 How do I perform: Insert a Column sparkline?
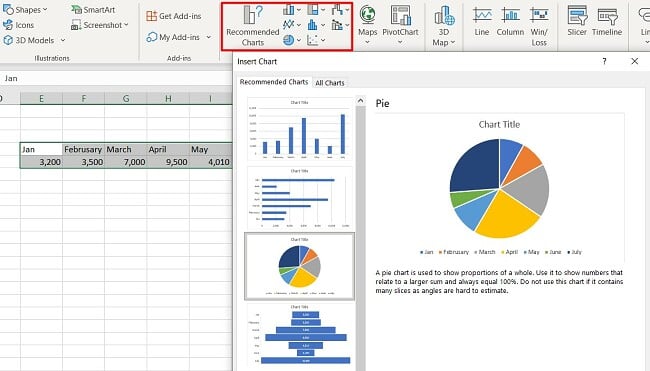(510, 21)
